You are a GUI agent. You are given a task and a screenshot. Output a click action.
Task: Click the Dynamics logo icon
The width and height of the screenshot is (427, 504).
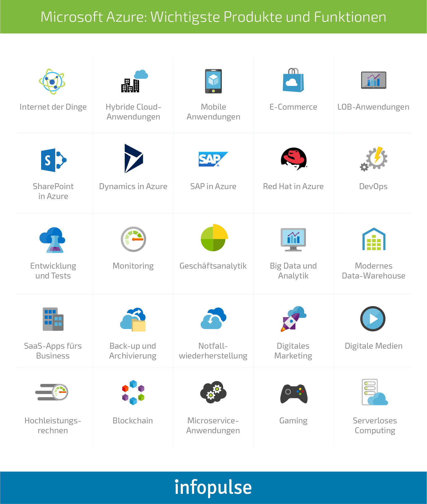[x=134, y=158]
